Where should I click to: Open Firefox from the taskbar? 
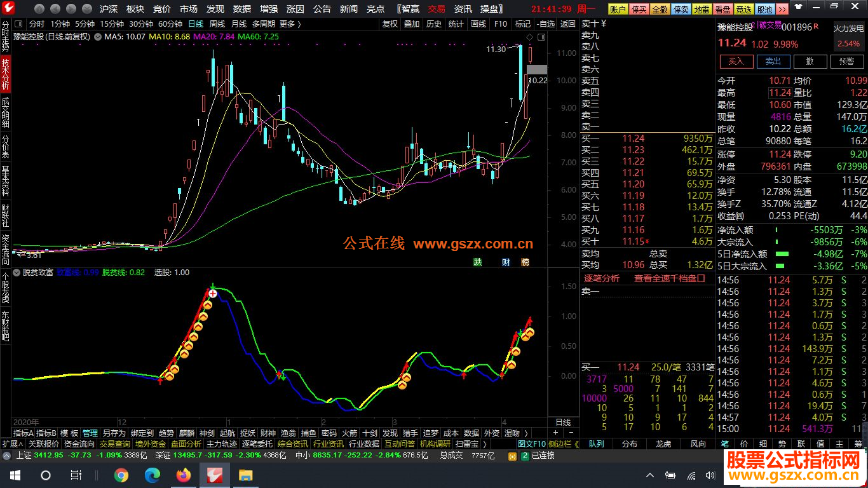(x=184, y=475)
